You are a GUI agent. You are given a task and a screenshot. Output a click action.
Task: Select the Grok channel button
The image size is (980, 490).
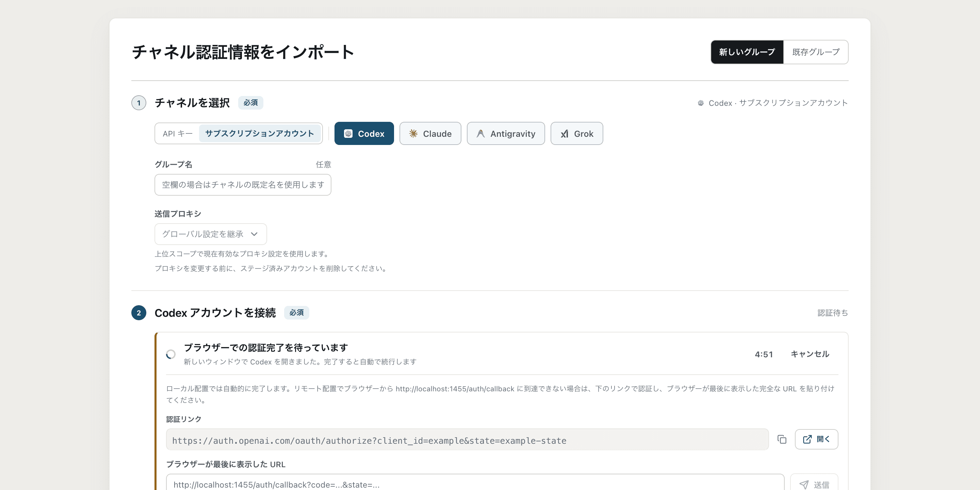pos(577,133)
